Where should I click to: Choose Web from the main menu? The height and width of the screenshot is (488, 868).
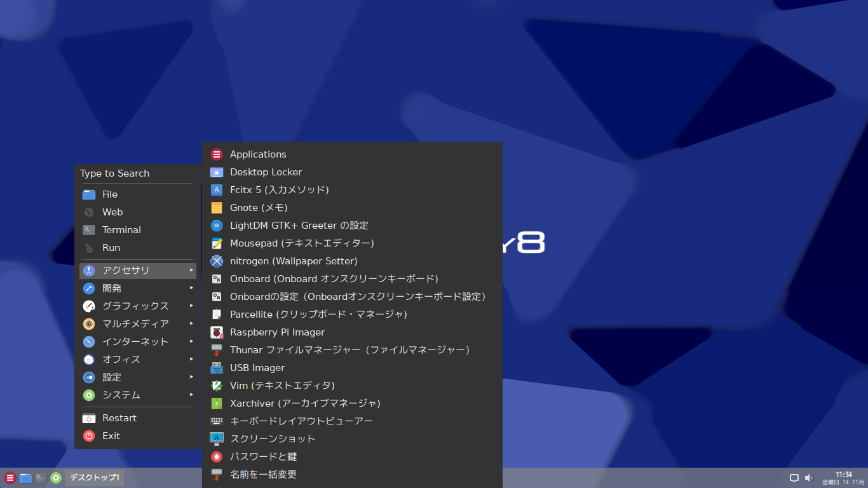tap(138, 212)
